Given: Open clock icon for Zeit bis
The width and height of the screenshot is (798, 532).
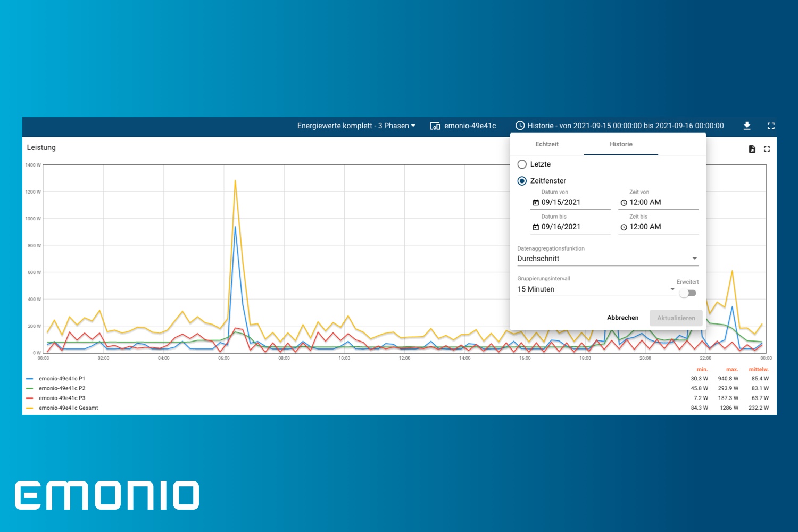Looking at the screenshot, I should tap(624, 227).
